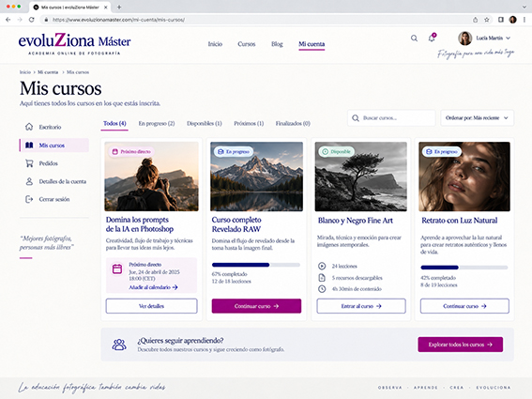Screen dimensions: 532x399
Task: Click Lucía Martín's avatar photo in the header
Action: tap(464, 38)
